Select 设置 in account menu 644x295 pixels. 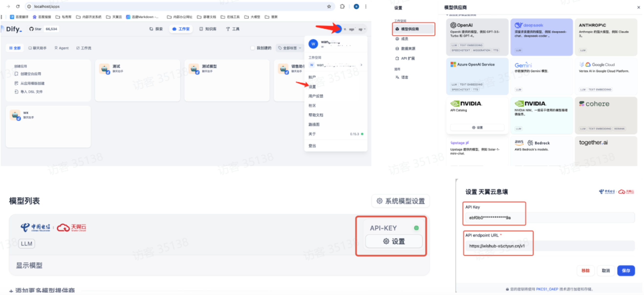point(312,87)
